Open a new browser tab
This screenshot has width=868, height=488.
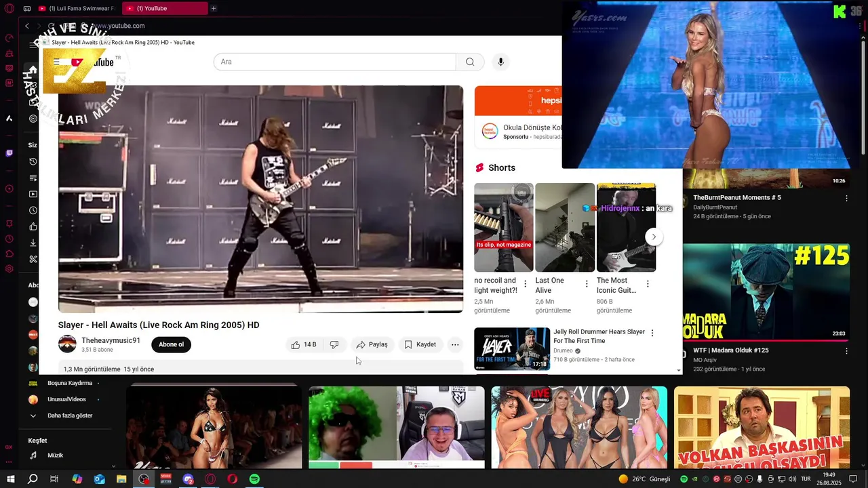[x=214, y=8]
